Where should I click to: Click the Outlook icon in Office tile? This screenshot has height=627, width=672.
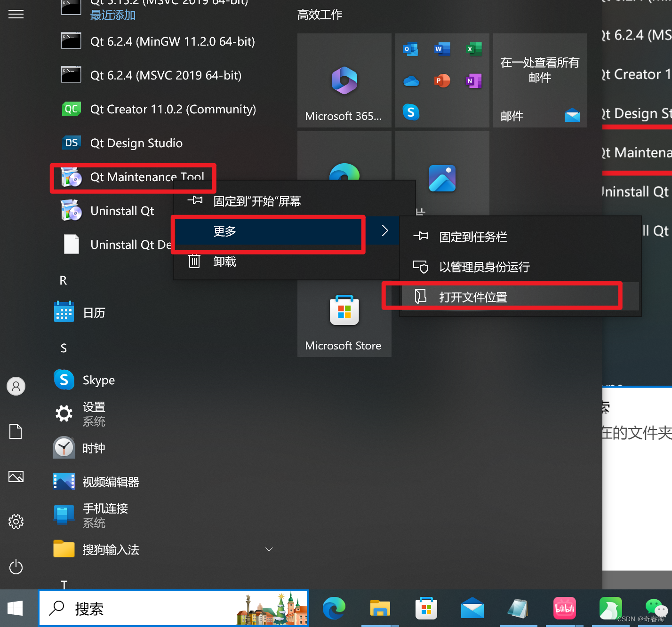click(410, 49)
